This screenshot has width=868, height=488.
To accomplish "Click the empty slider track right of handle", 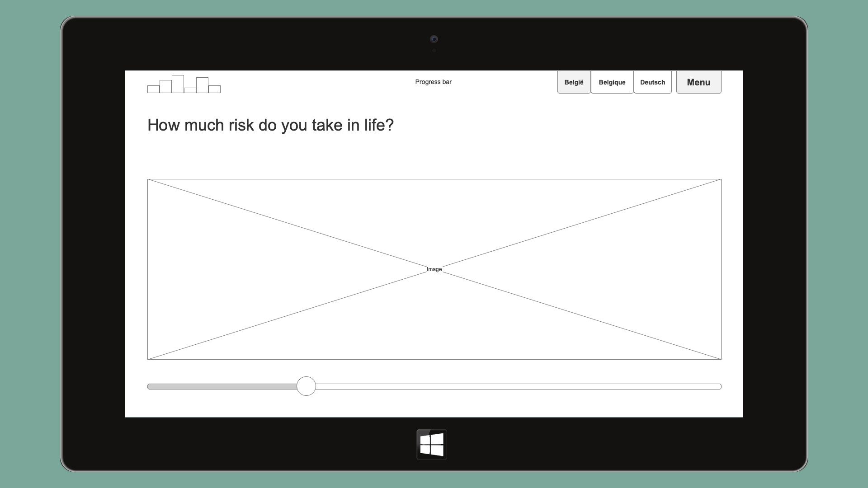I will 515,386.
